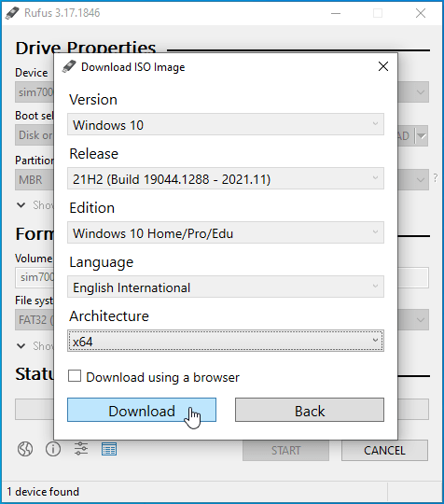Expand the File system dropdown arrow
The image size is (444, 504).
(x=421, y=320)
